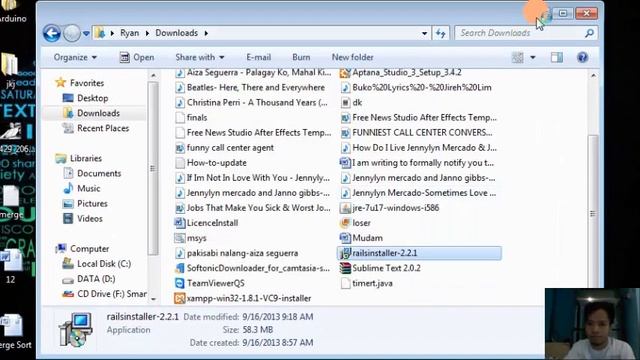Screen dimensions: 640x360
Task: Select the Aptana_Studio_3_Setup_3.4.2 file icon
Action: (x=345, y=73)
